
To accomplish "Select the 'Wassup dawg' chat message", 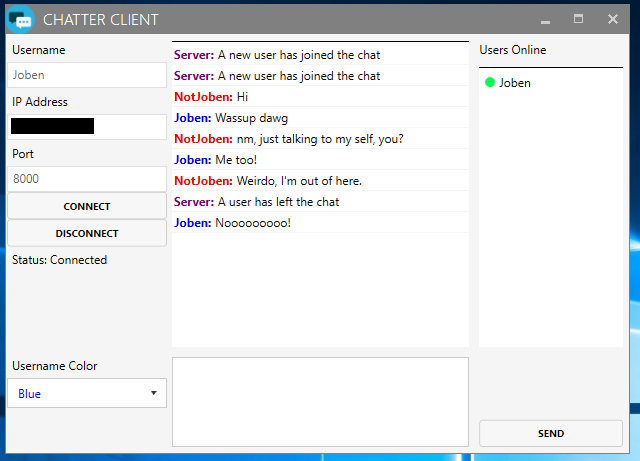I will pos(320,118).
